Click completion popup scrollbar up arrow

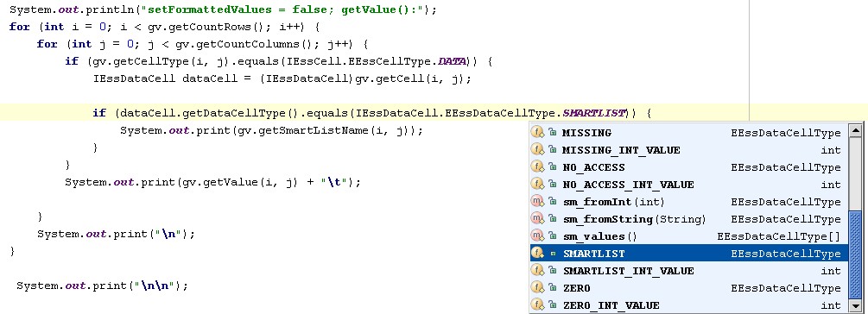pyautogui.click(x=856, y=132)
